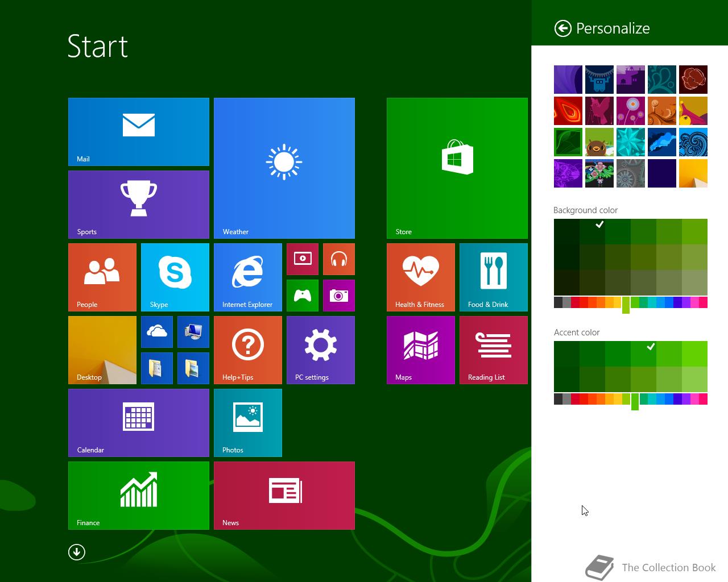Open the Weather tile
Screen dimensions: 728x582
pyautogui.click(x=284, y=168)
